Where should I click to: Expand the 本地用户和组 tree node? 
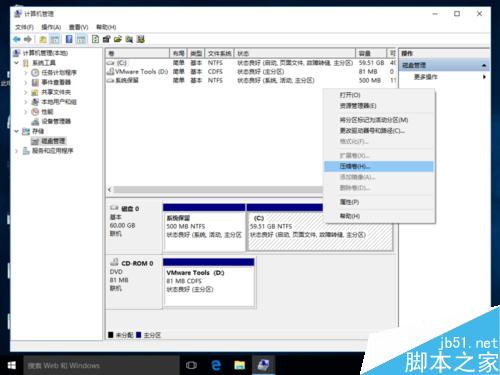pyautogui.click(x=26, y=102)
